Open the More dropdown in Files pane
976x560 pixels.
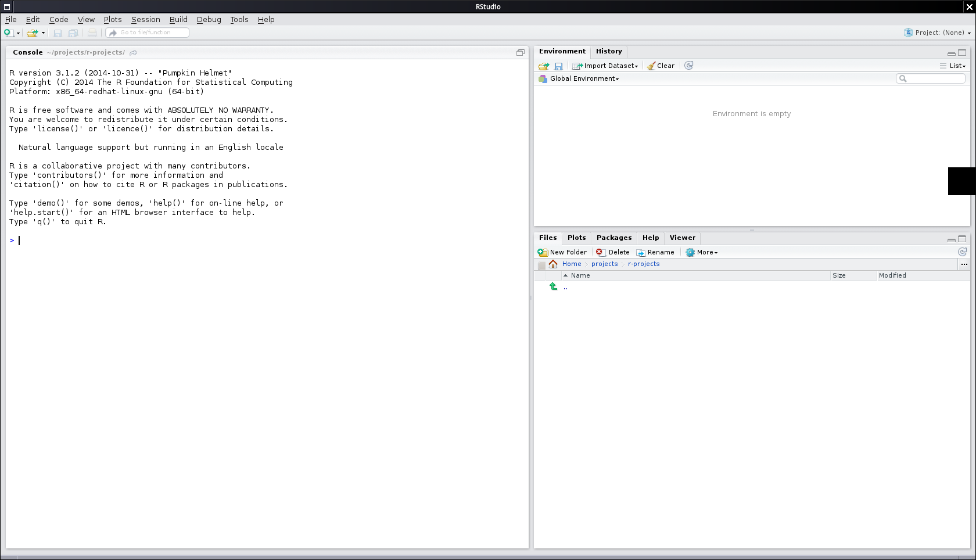click(702, 252)
